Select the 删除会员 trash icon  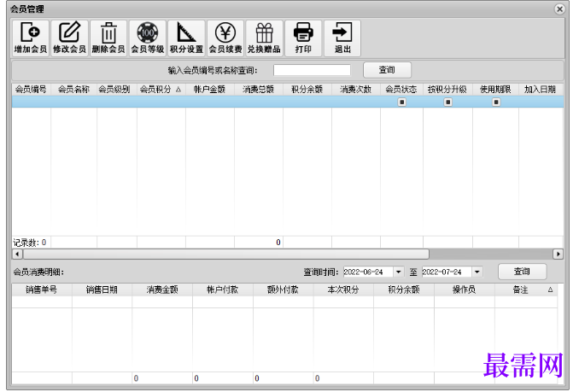click(x=108, y=38)
